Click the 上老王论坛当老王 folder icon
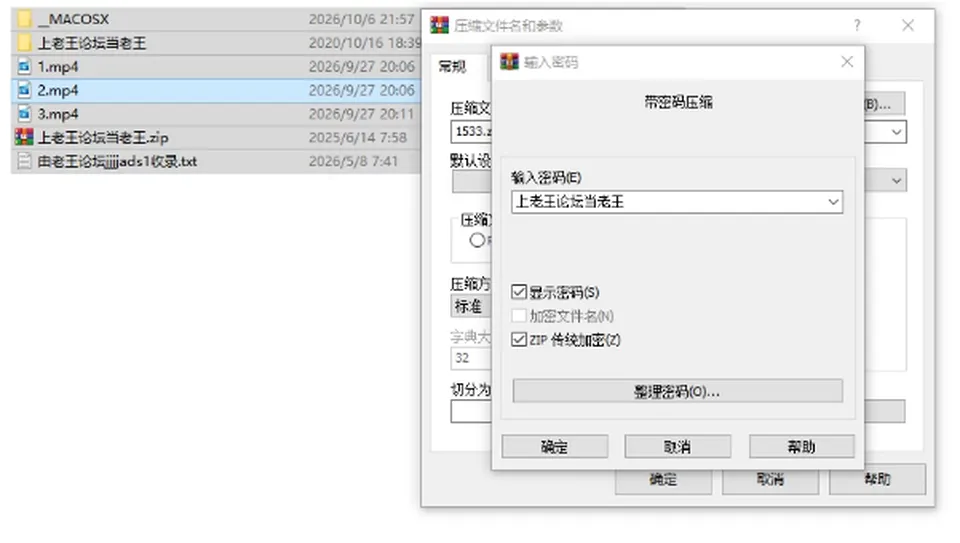 click(x=24, y=43)
